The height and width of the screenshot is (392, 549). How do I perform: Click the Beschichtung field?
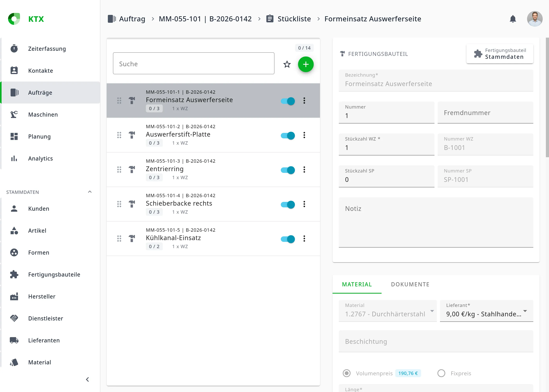436,341
